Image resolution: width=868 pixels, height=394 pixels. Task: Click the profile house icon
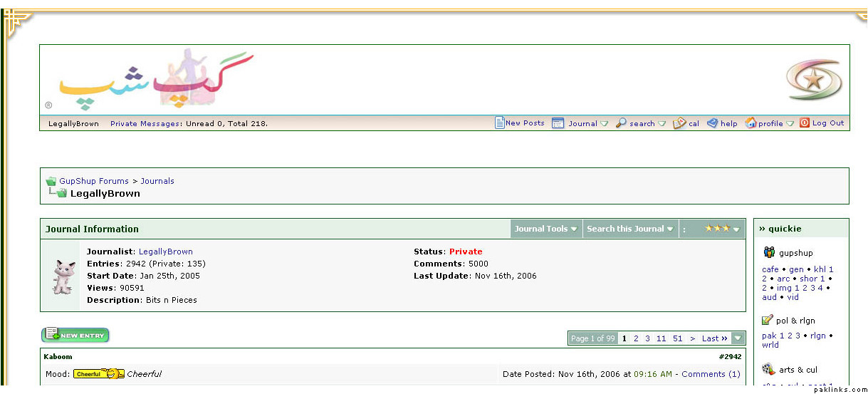751,123
